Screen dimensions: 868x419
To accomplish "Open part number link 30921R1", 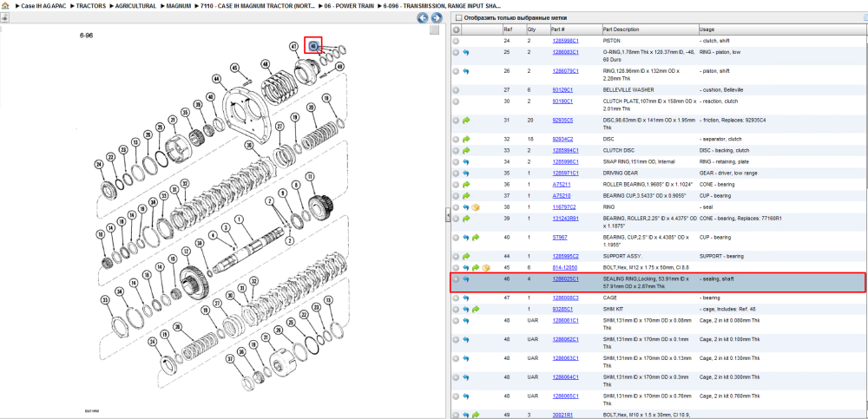I will pyautogui.click(x=562, y=416).
